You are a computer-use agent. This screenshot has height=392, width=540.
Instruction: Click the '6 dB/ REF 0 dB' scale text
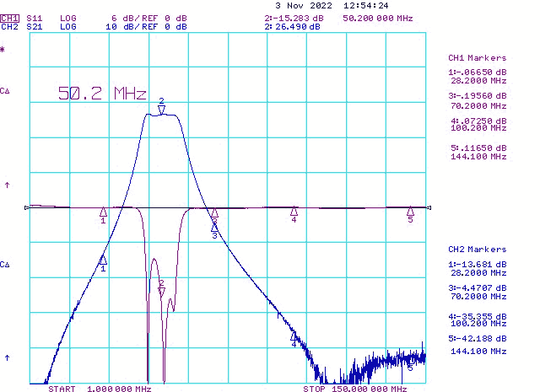[x=149, y=18]
